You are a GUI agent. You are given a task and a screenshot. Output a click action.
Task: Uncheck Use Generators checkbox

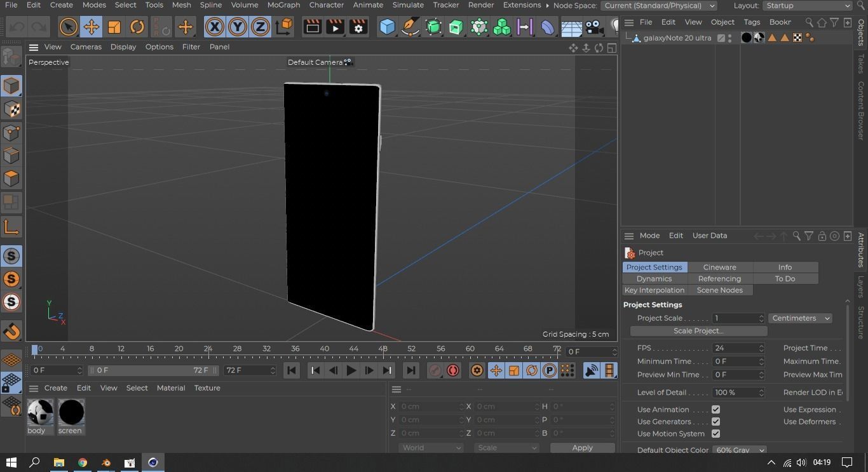[x=715, y=422]
